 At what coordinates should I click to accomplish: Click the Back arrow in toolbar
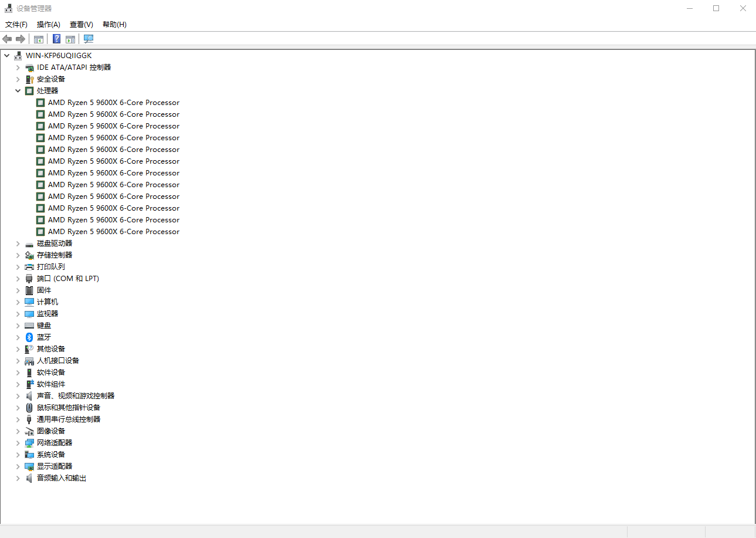tap(7, 39)
